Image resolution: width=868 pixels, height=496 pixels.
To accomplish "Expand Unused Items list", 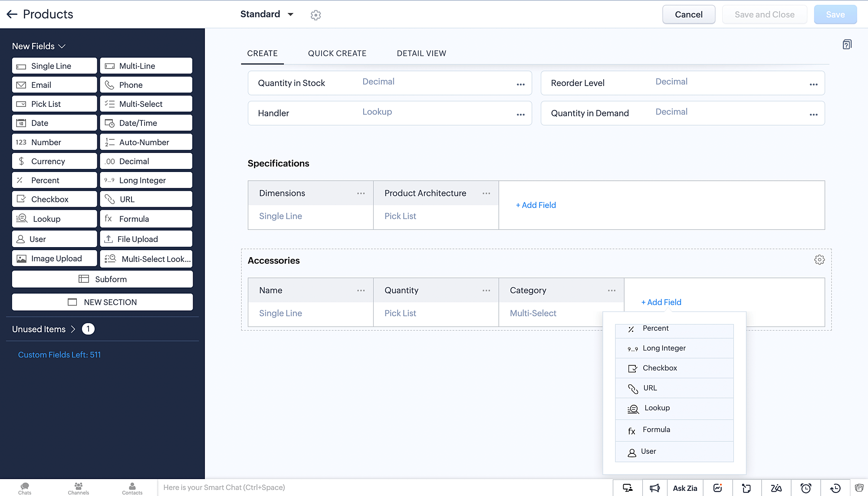I will (x=73, y=329).
